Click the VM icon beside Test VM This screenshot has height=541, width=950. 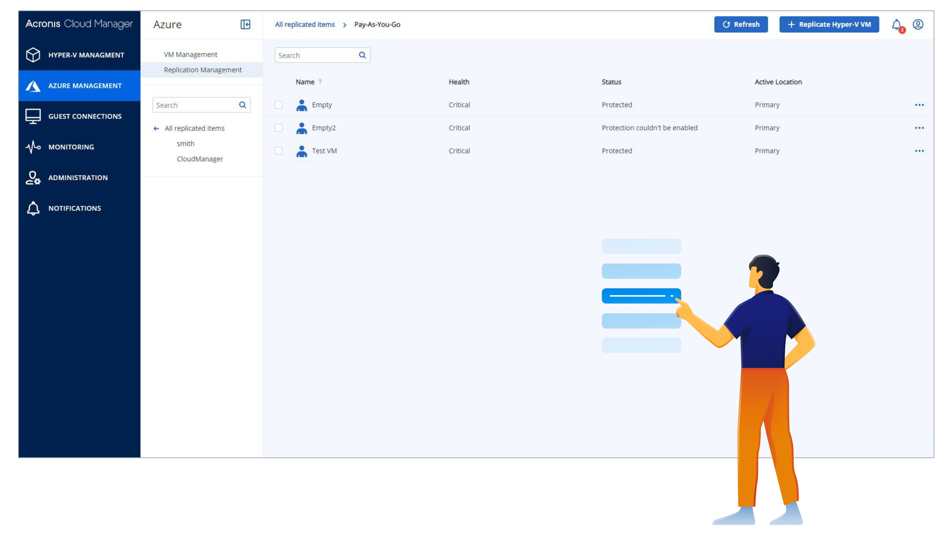[x=301, y=151]
